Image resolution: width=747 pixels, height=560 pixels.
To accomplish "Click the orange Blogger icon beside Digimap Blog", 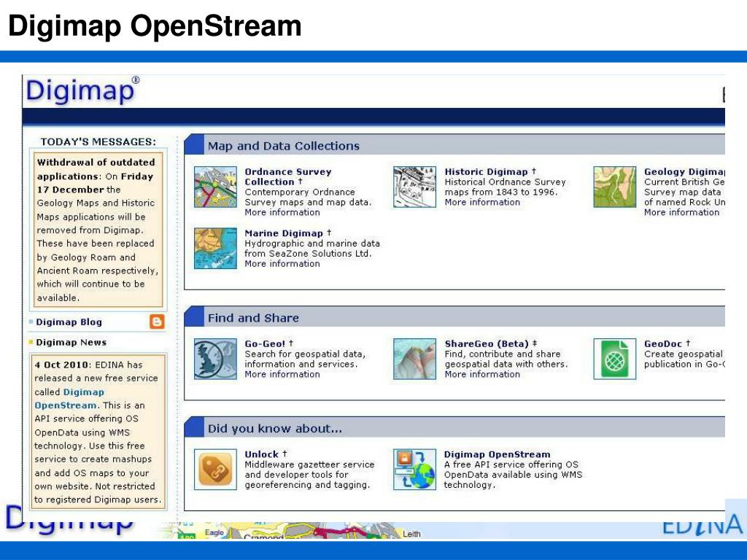I will 157,322.
